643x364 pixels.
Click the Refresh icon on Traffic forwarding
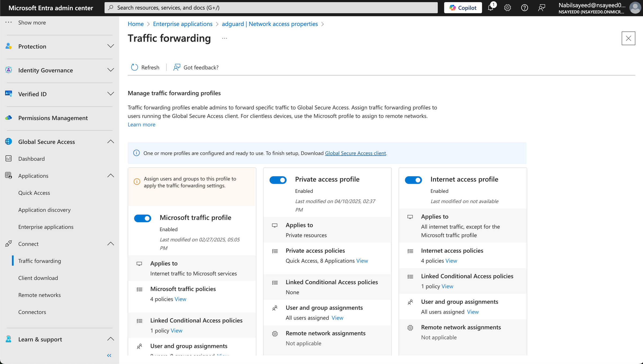(134, 67)
